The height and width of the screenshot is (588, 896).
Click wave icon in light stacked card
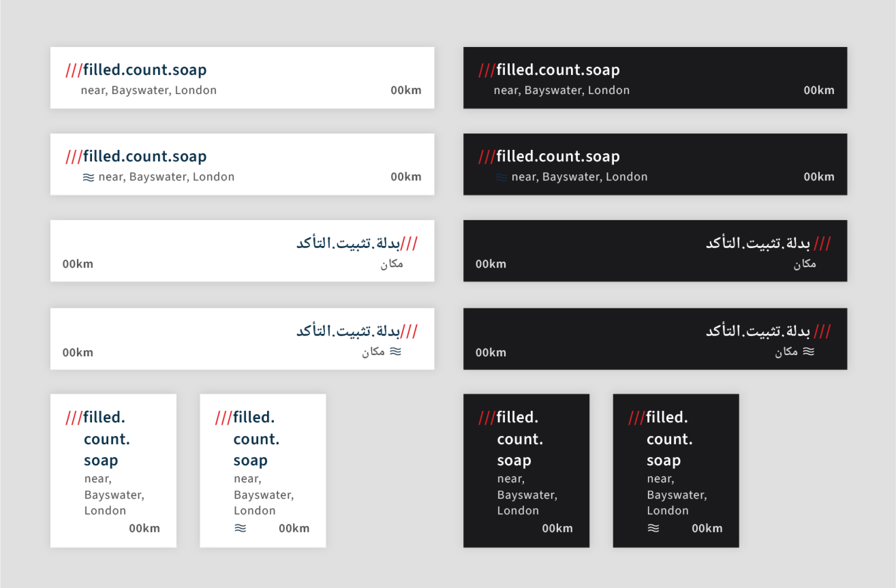240,528
